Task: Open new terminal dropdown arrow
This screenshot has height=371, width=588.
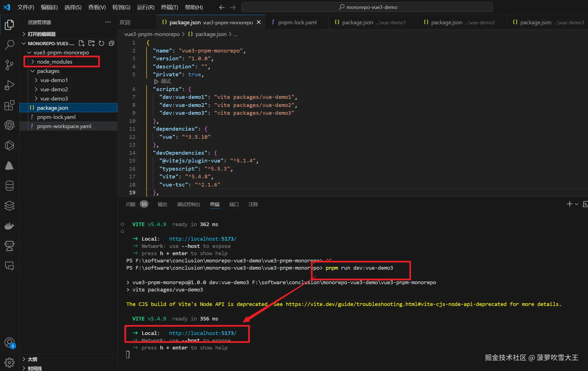Action: point(577,204)
